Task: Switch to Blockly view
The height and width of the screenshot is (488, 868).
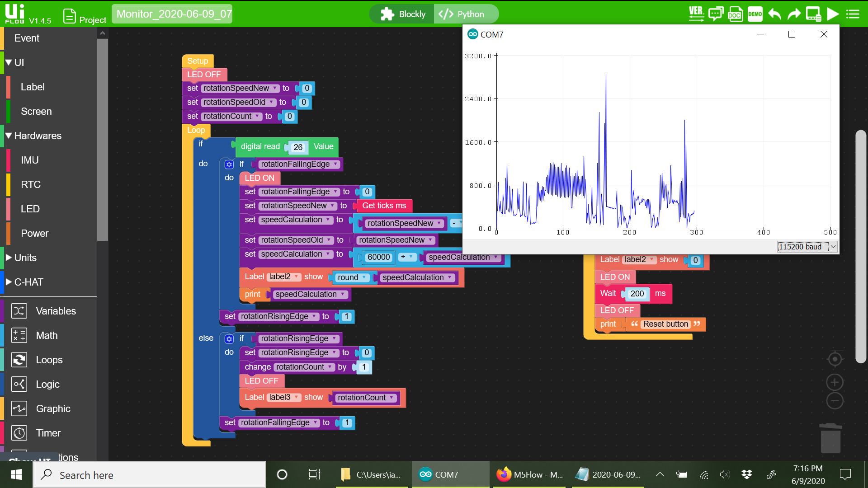Action: click(402, 14)
